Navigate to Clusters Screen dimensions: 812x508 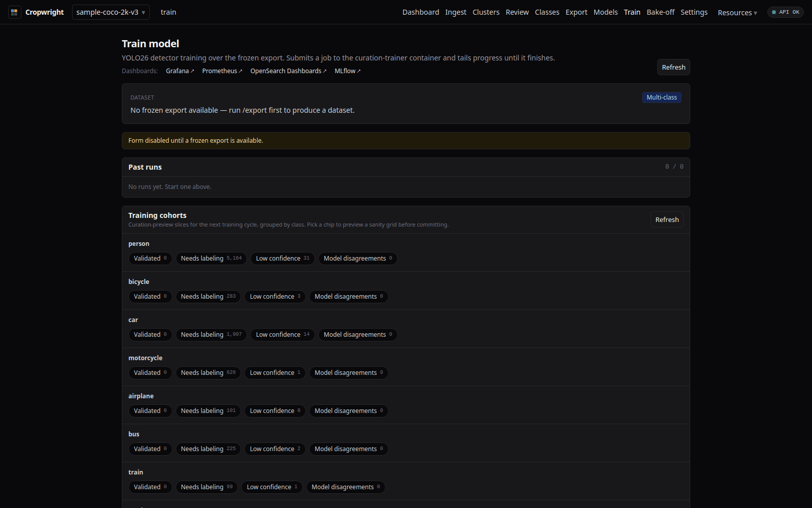coord(486,12)
